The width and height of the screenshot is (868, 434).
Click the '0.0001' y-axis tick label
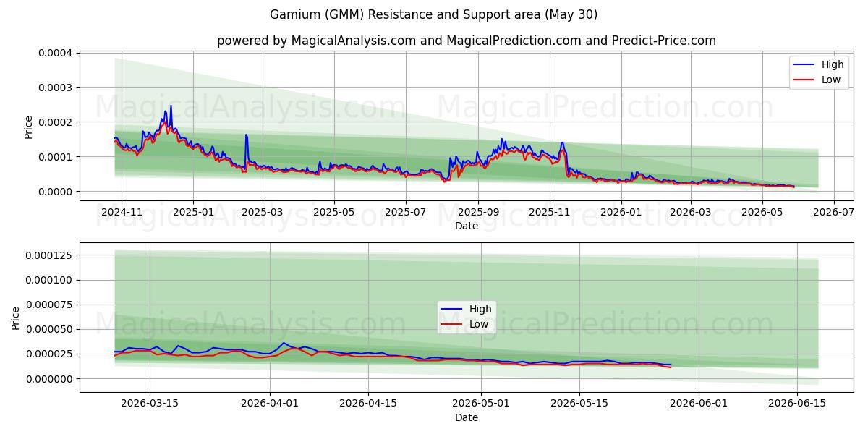56,157
